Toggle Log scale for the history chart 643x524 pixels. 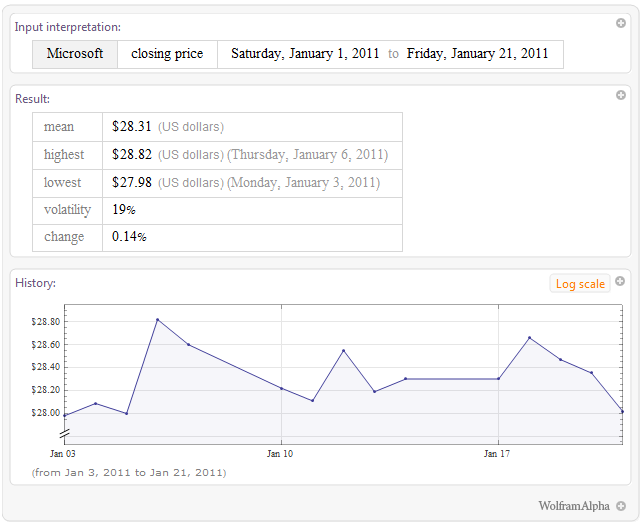pos(579,284)
